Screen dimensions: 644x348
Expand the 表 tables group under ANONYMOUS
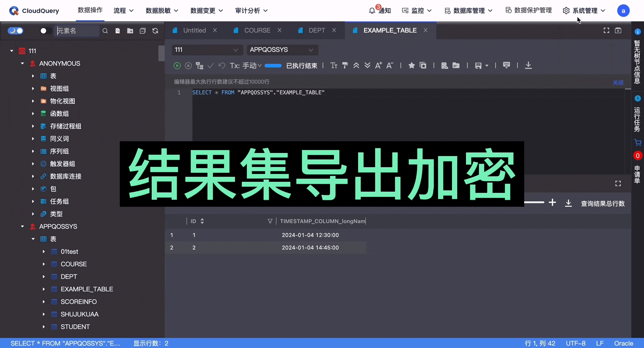(33, 76)
